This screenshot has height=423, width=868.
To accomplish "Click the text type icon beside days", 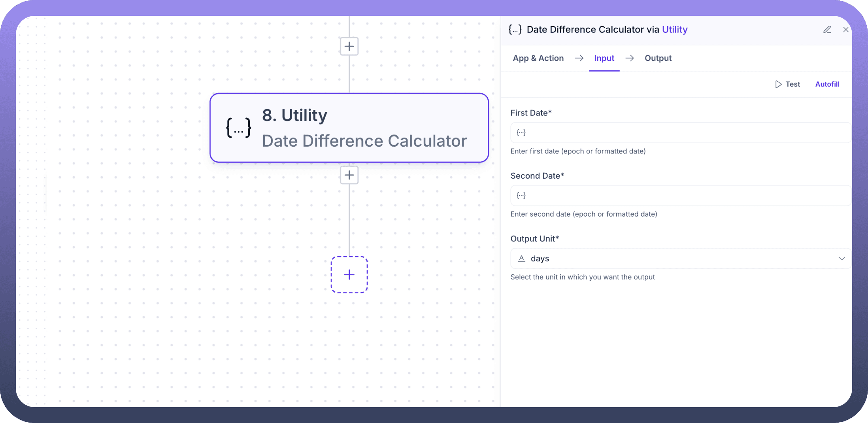I will (x=521, y=259).
